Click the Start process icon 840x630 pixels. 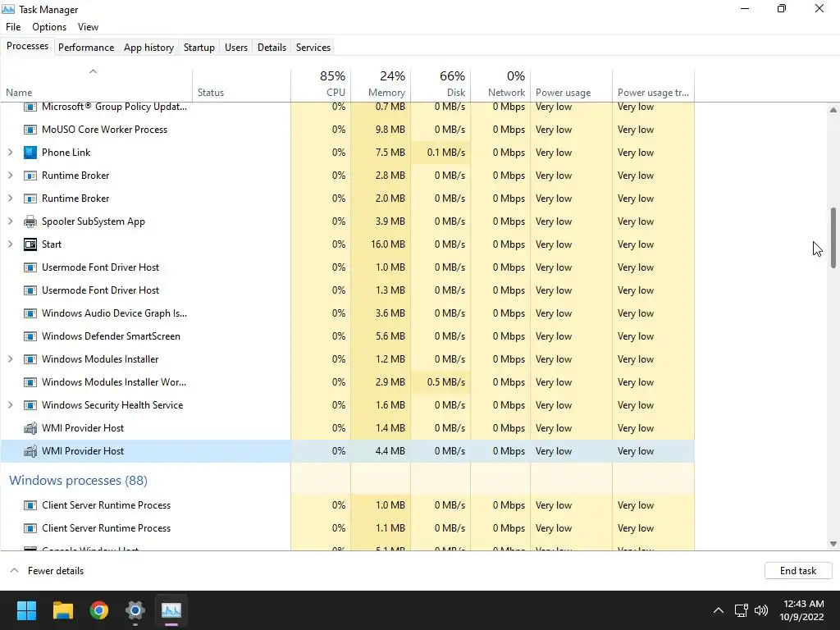[30, 244]
